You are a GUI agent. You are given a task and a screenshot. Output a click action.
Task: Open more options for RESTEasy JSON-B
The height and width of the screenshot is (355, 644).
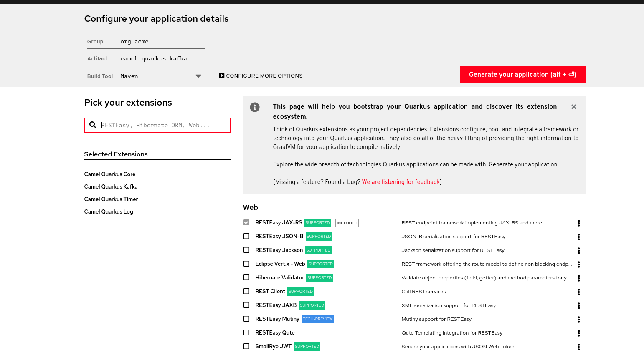[x=578, y=237]
